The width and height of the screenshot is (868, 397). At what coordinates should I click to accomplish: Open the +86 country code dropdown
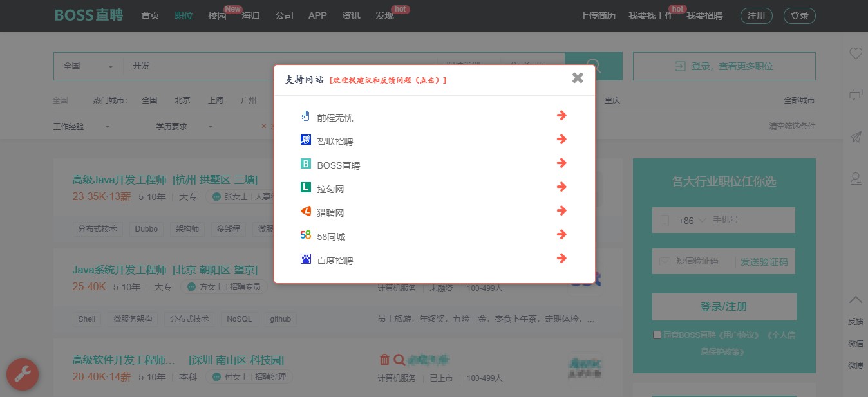coord(692,221)
